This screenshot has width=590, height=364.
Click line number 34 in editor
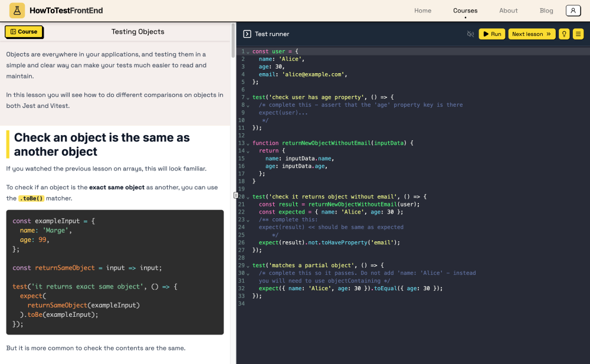241,303
